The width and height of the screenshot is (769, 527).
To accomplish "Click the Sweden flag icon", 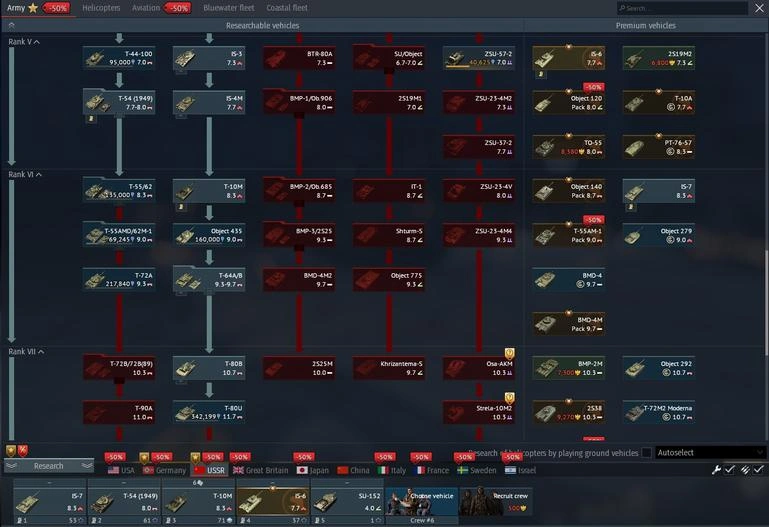I will coord(462,470).
